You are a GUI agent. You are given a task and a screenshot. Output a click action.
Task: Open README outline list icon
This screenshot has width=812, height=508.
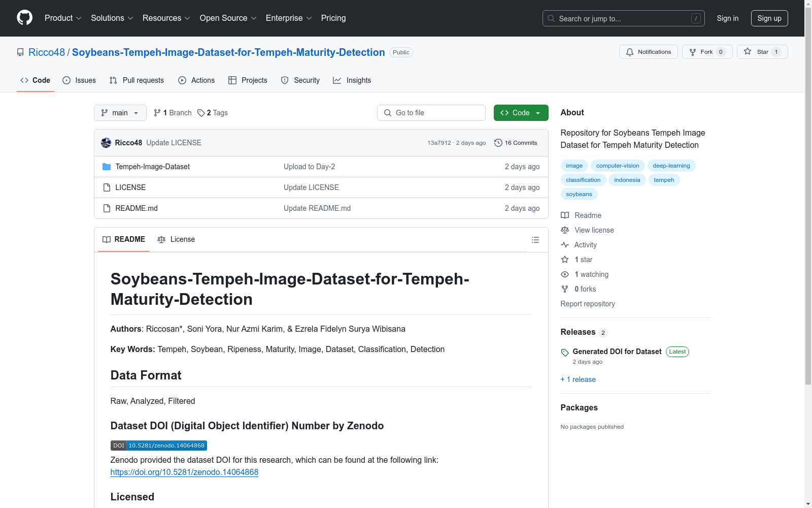(x=535, y=240)
